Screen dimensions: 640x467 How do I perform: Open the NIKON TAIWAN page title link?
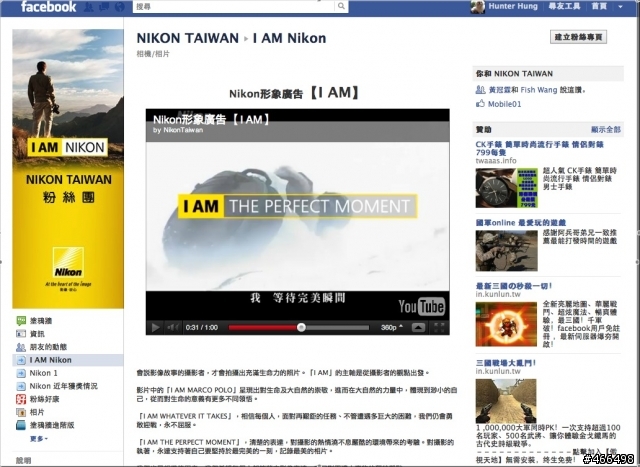click(x=187, y=38)
